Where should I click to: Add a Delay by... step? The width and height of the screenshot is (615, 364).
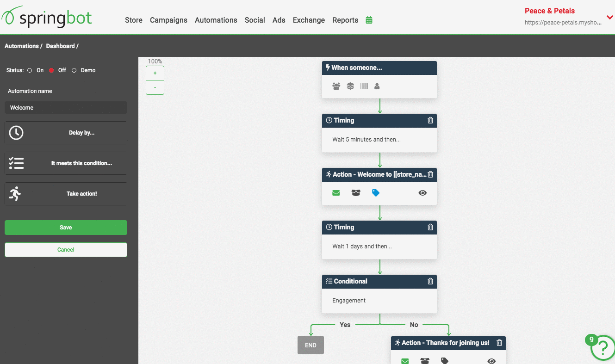(66, 133)
